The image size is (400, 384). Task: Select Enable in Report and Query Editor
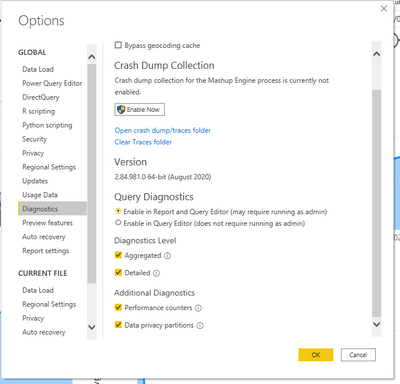(118, 211)
